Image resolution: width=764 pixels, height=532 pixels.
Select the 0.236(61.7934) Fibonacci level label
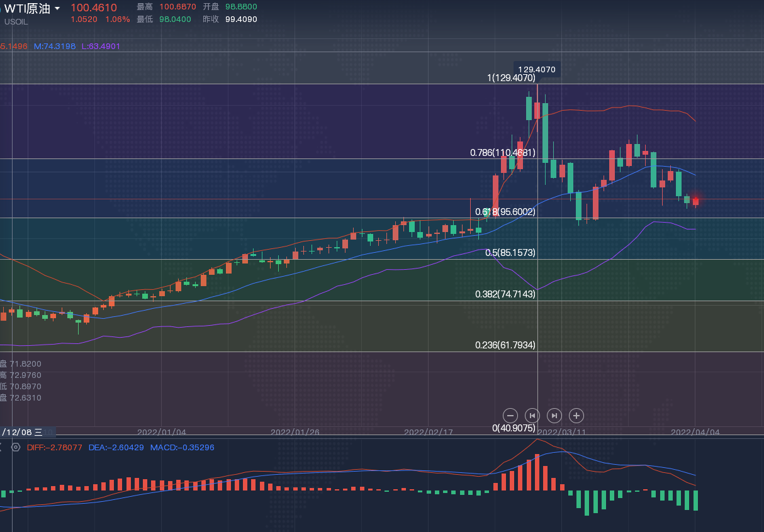coord(505,345)
